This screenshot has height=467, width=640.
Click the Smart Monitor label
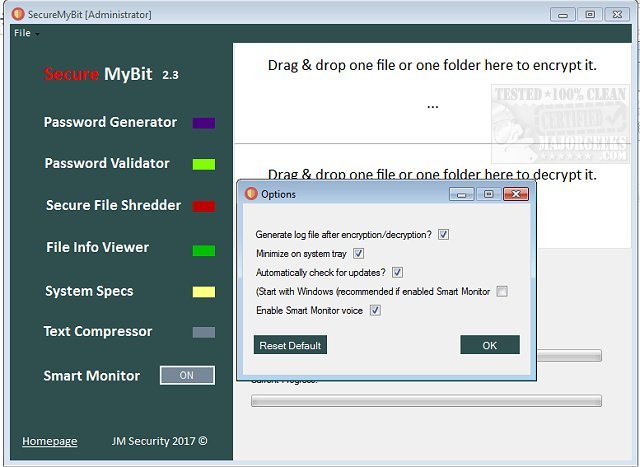point(91,376)
